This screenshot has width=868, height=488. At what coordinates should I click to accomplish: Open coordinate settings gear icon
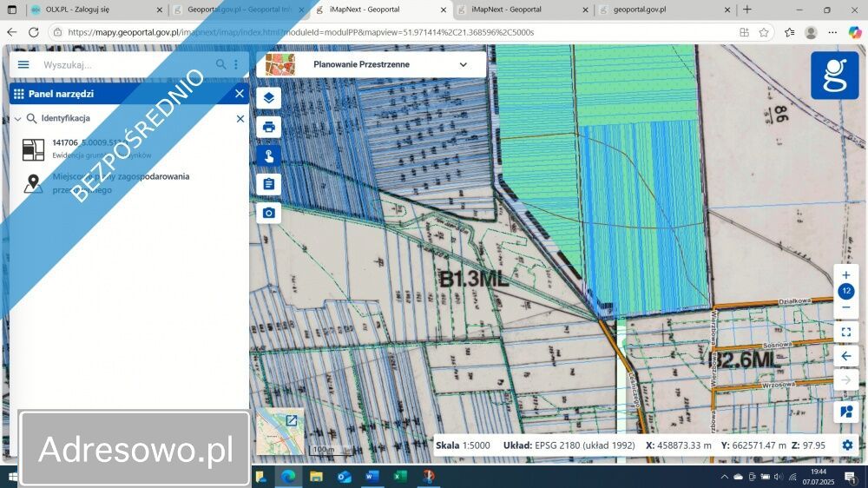(x=847, y=445)
